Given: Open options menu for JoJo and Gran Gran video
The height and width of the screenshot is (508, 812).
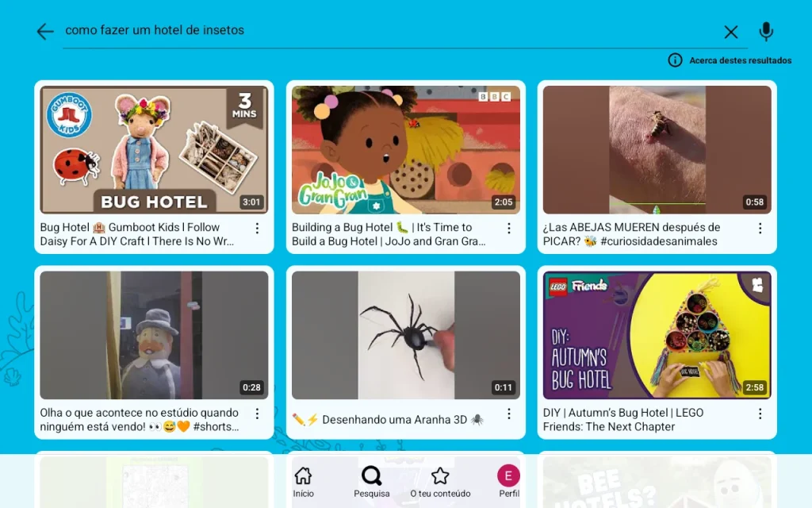Looking at the screenshot, I should (x=509, y=229).
